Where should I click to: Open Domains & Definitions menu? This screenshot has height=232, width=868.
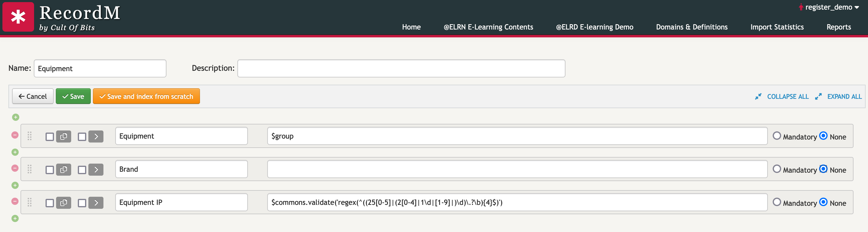click(x=692, y=27)
